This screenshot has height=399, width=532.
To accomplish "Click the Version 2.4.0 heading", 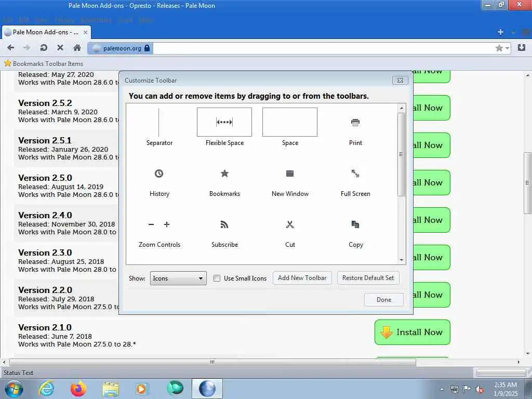I will click(x=45, y=216).
